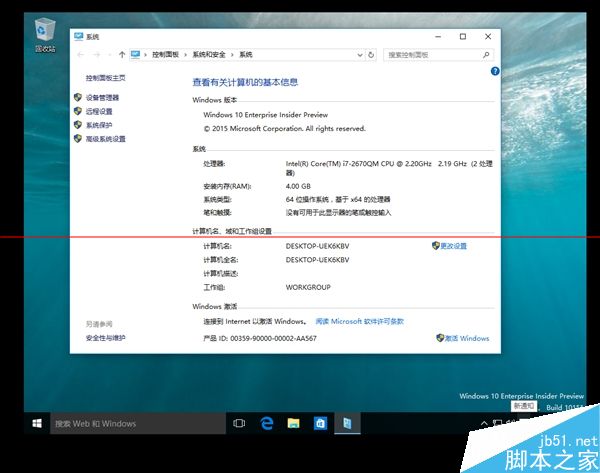Open the Recycle Bin desktop icon
Screen dimensions: 600x473
pos(45,33)
